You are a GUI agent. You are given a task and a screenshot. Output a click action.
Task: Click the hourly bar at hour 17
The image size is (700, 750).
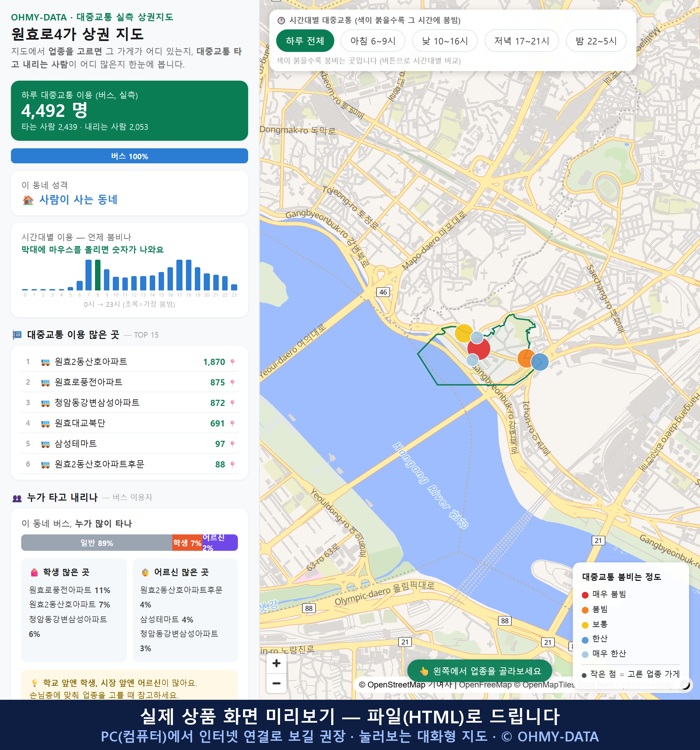(x=179, y=275)
